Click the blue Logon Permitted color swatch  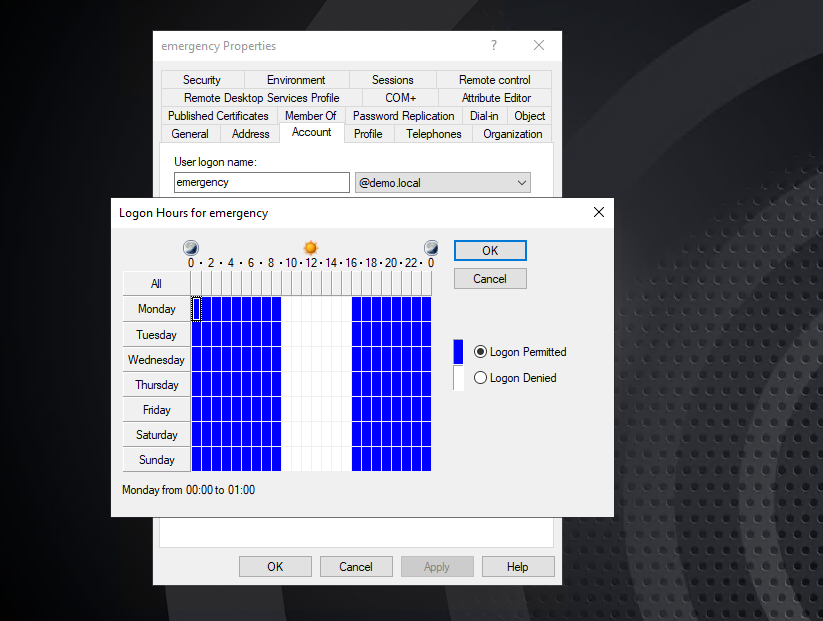coord(458,352)
